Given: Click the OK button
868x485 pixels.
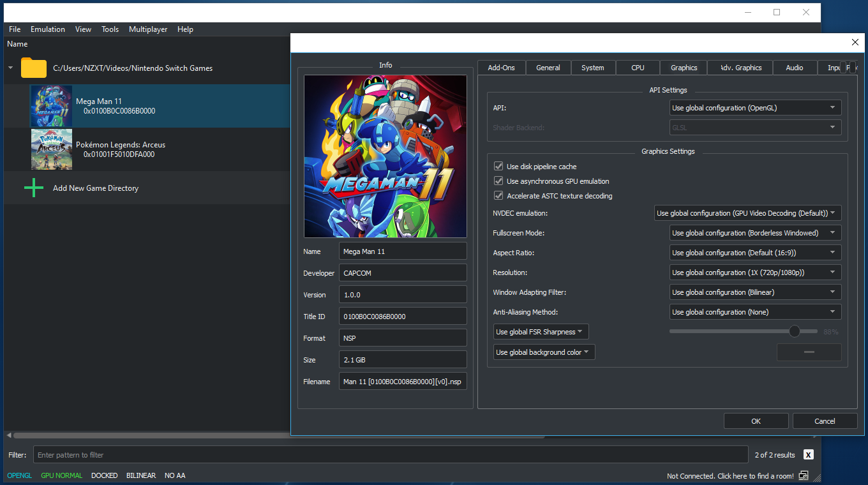Looking at the screenshot, I should tap(756, 421).
